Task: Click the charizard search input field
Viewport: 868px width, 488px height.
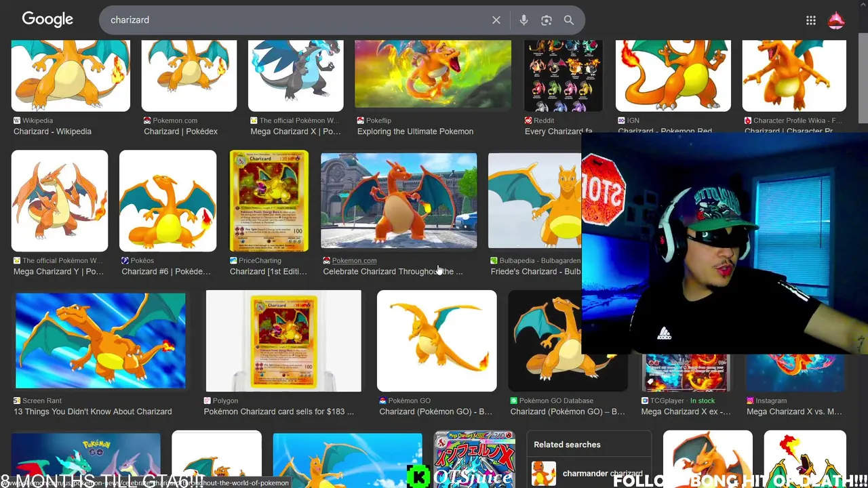Action: [x=295, y=20]
